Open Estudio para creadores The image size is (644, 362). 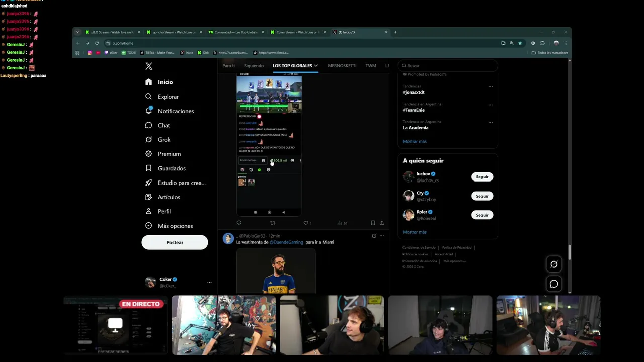176,183
